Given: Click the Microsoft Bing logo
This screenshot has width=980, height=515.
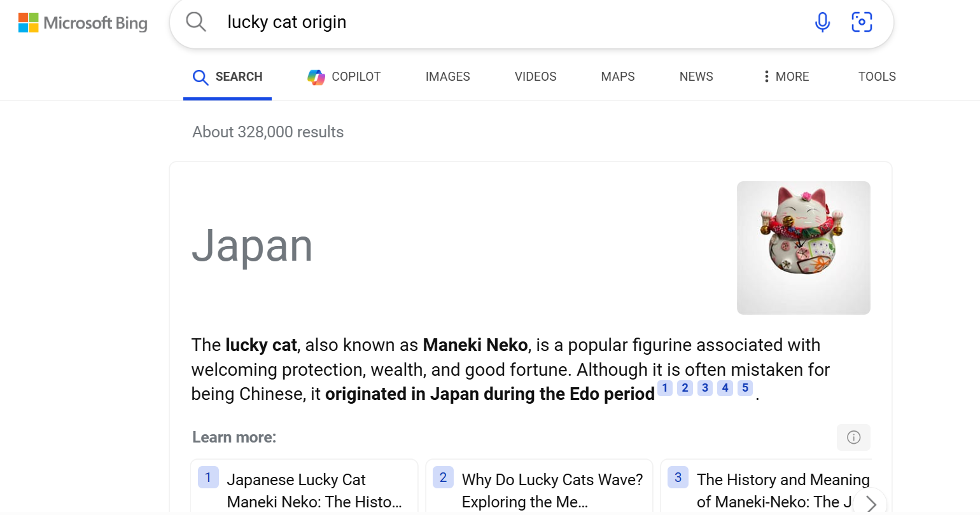Looking at the screenshot, I should (83, 23).
